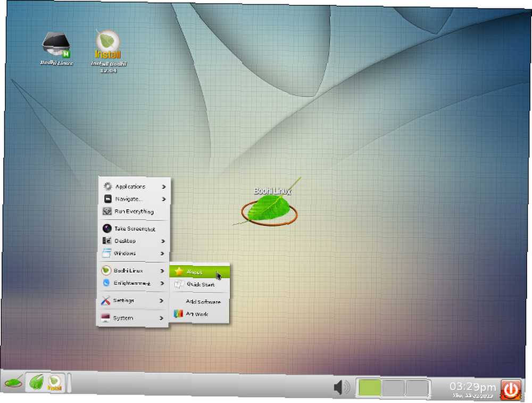Switch to the last desktop in the pager
The image size is (532, 403).
tap(417, 388)
